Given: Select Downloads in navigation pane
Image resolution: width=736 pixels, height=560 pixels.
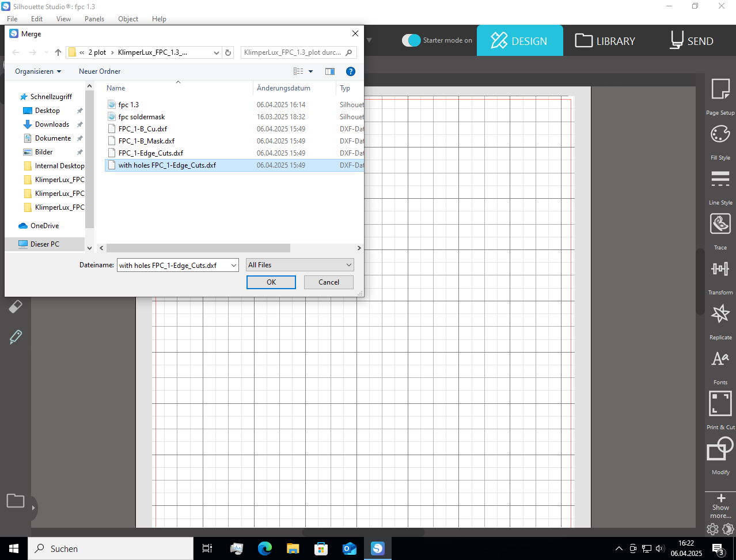Looking at the screenshot, I should pos(52,124).
